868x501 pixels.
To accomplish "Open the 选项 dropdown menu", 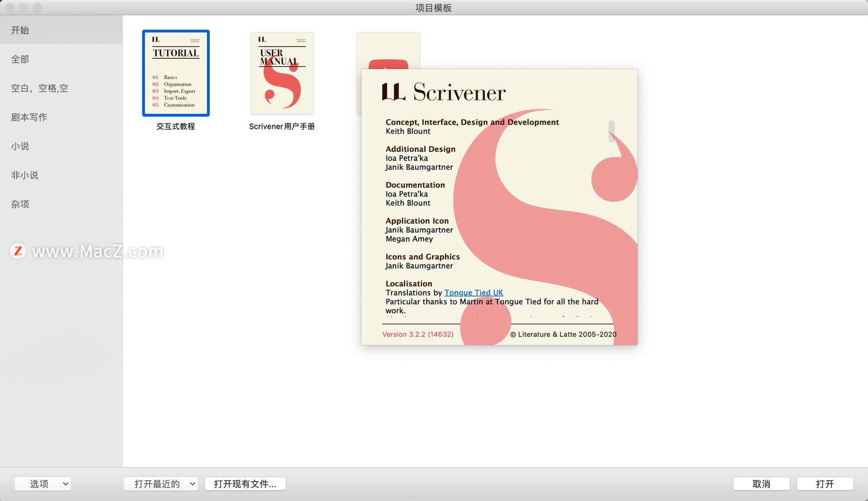I will (43, 484).
